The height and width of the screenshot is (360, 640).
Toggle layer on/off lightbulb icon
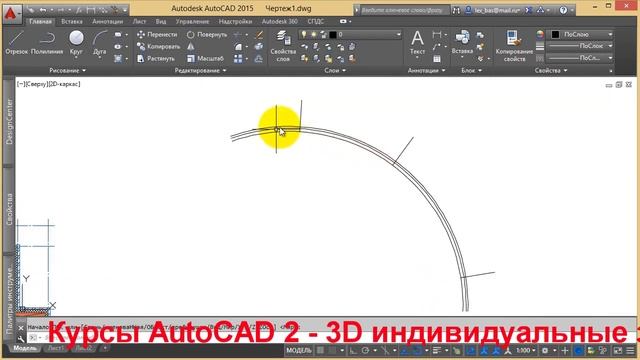(304, 35)
